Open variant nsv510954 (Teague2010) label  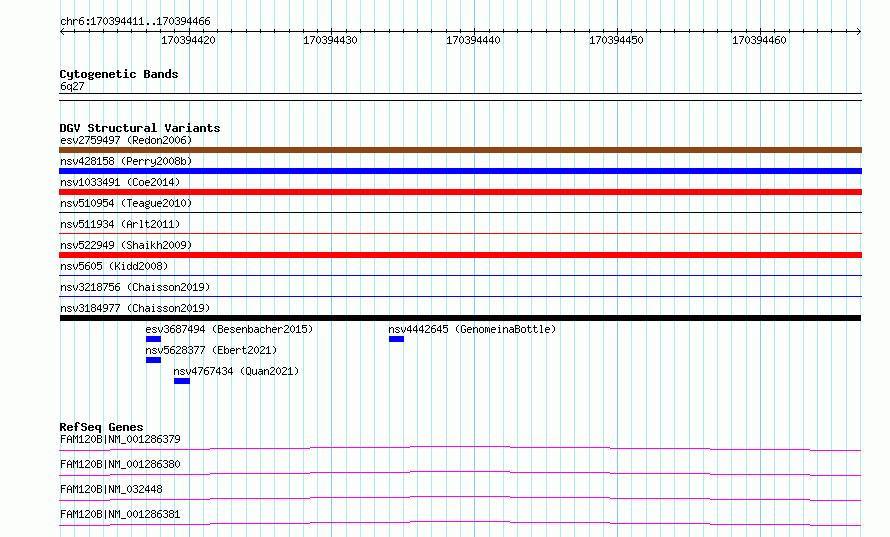126,203
